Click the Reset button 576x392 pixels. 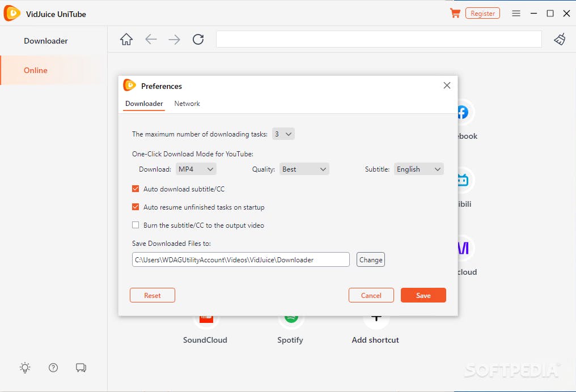[x=153, y=296]
